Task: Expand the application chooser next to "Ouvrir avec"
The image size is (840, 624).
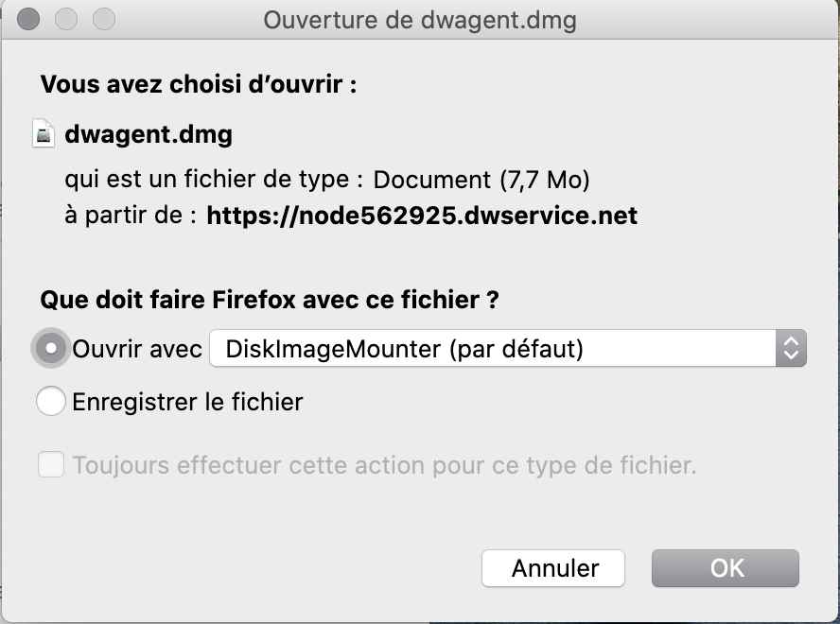Action: tap(501, 348)
